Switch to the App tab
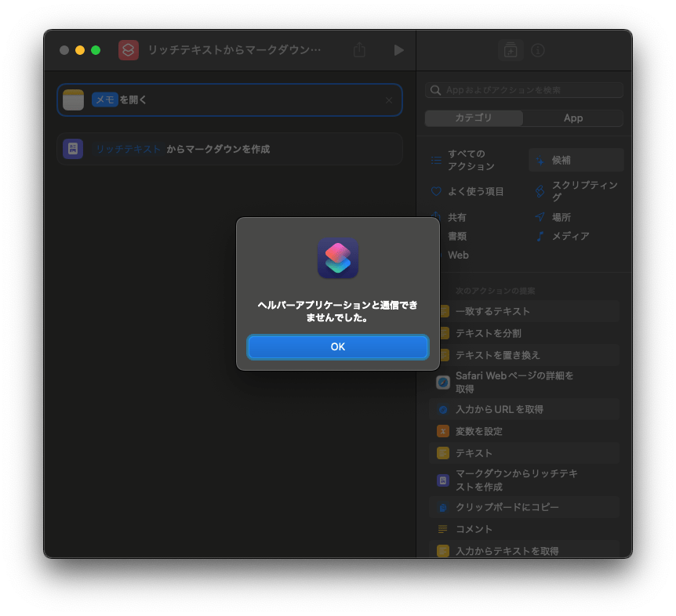Image resolution: width=676 pixels, height=616 pixels. 573,118
